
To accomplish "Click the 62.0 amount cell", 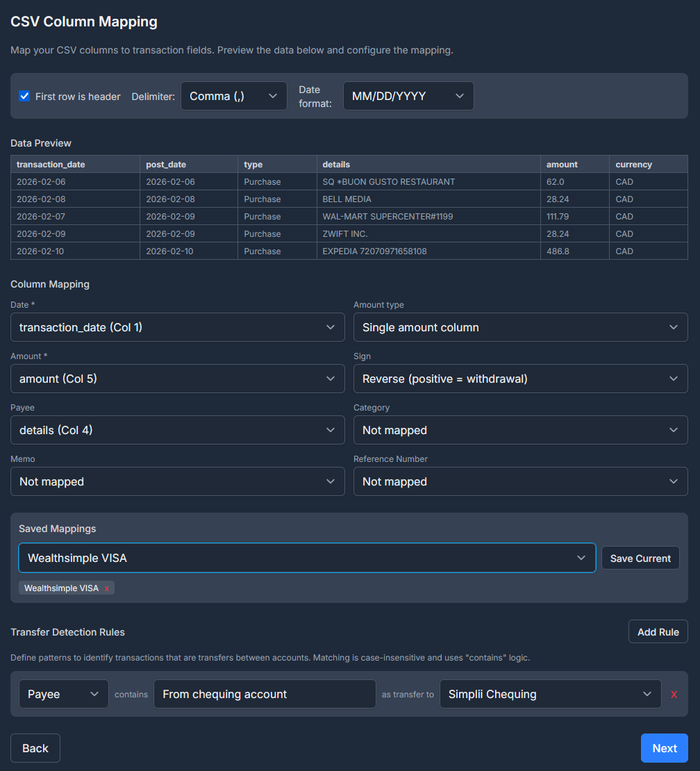I will click(x=574, y=181).
